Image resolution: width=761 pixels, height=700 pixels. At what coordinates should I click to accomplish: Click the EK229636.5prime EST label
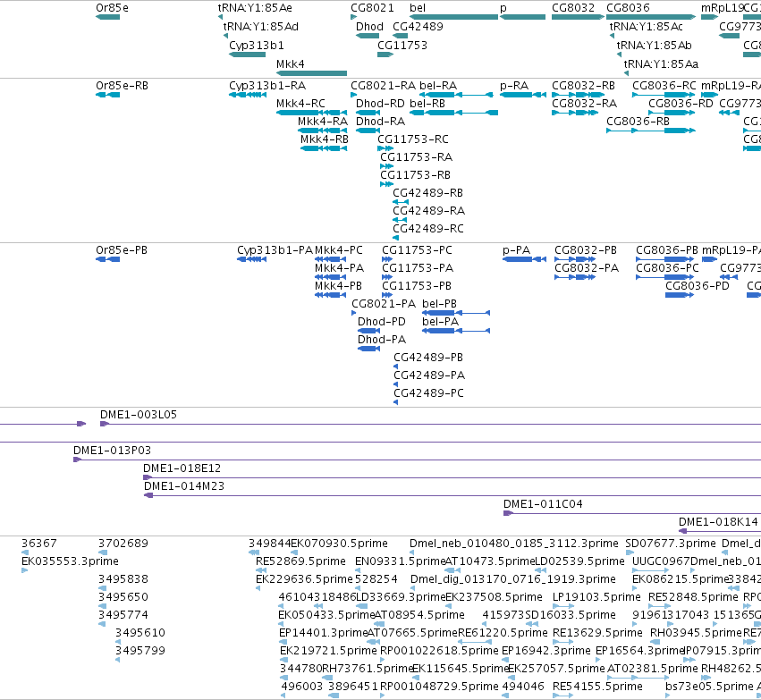[x=304, y=579]
